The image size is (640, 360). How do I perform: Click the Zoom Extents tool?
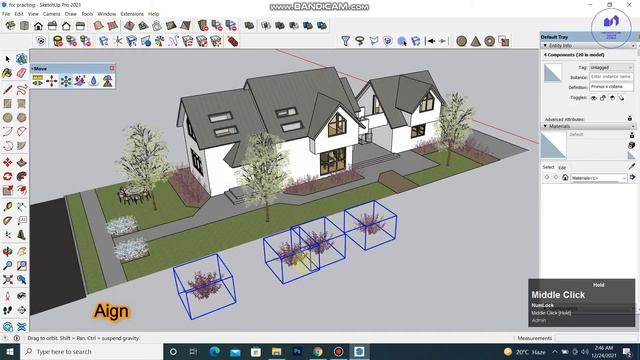coord(7,280)
